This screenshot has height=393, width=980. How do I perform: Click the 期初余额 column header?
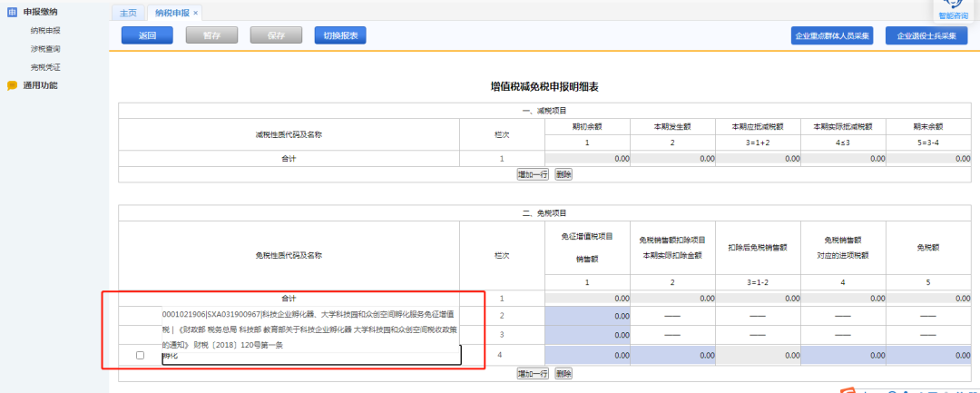587,126
